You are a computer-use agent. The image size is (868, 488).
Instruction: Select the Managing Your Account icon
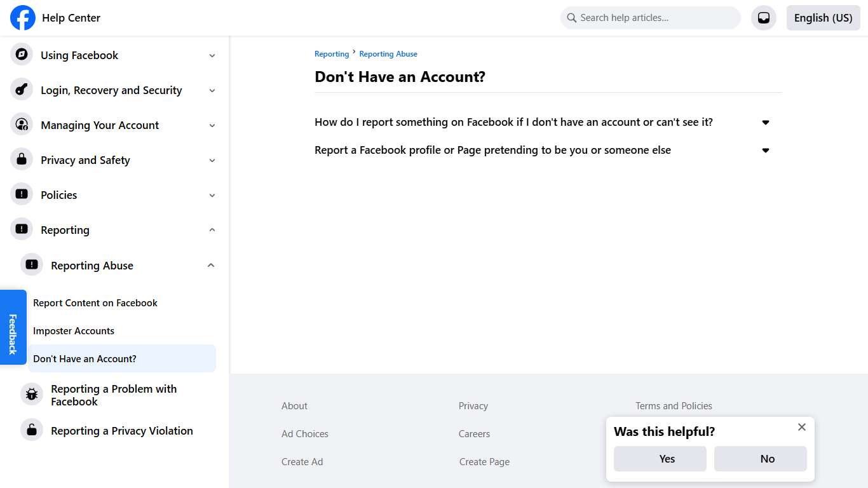(x=21, y=125)
